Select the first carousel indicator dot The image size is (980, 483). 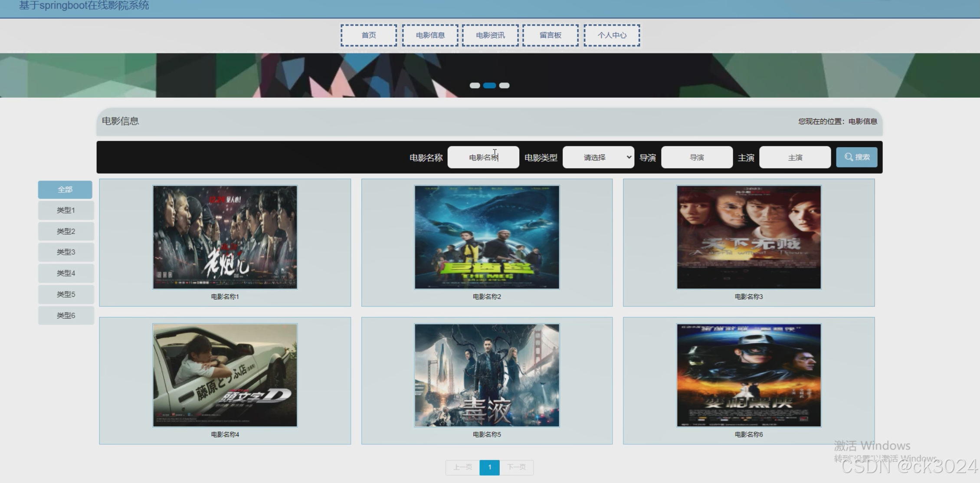475,85
